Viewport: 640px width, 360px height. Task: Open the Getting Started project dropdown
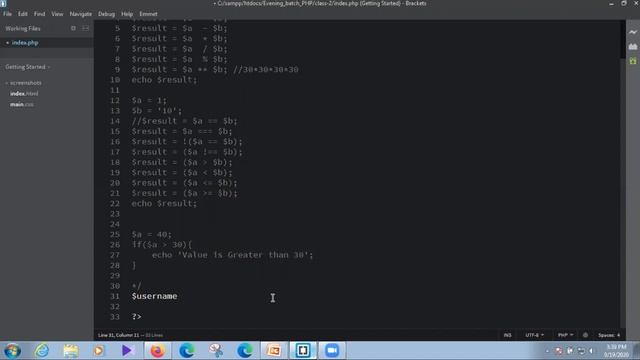pos(27,67)
